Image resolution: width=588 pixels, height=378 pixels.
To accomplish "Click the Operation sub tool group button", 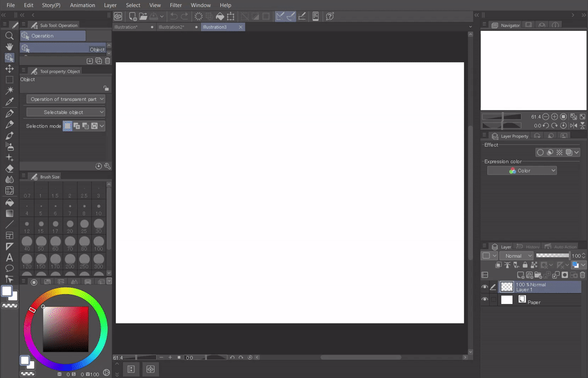I will pyautogui.click(x=53, y=36).
